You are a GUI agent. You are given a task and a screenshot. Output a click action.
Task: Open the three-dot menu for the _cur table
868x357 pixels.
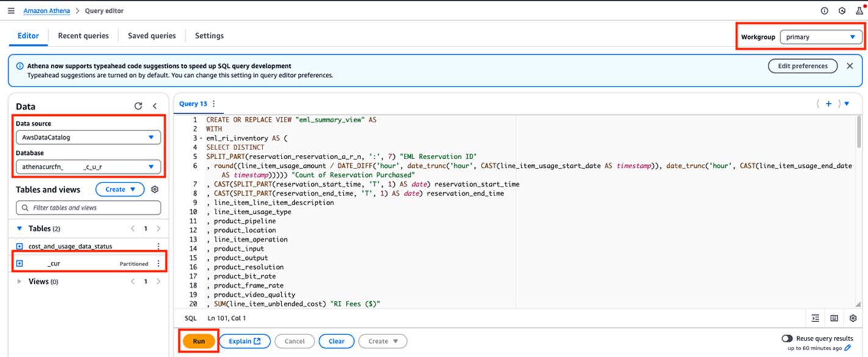(x=159, y=263)
